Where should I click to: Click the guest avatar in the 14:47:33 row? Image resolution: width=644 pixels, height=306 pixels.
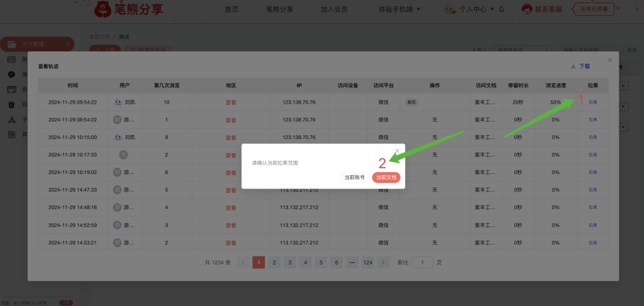(118, 190)
